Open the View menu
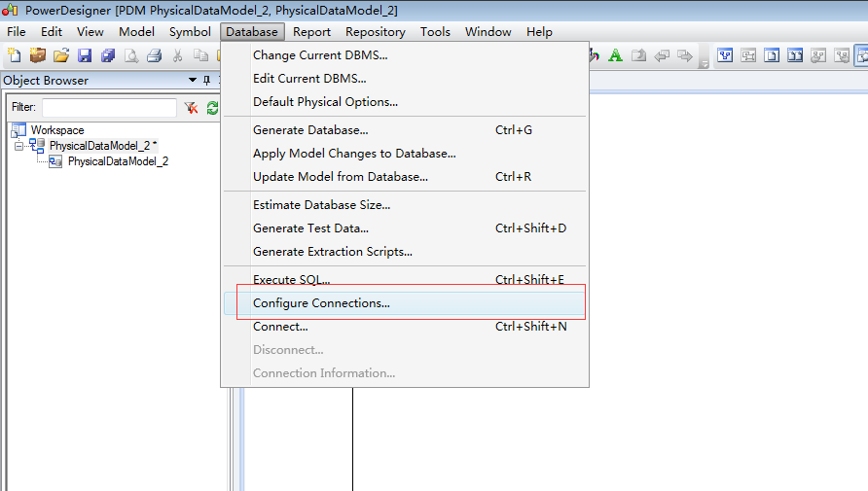The width and height of the screenshot is (868, 491). [90, 31]
